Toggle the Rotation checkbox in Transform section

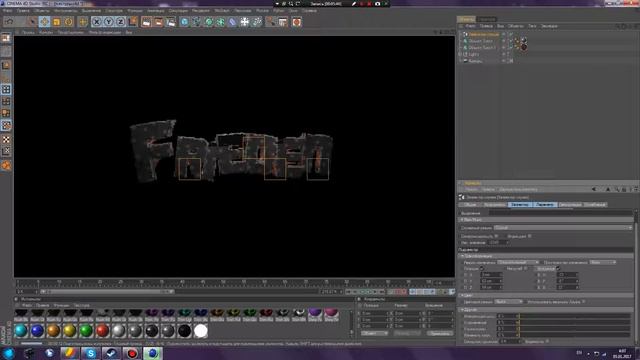[558, 269]
